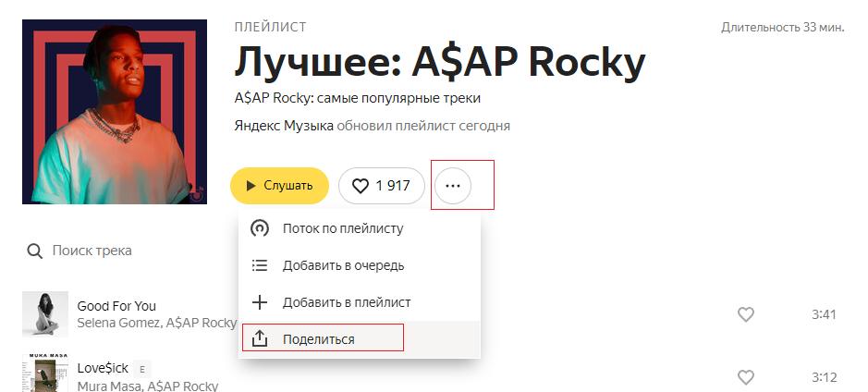Like the Good For You track
This screenshot has width=868, height=392.
(x=746, y=314)
